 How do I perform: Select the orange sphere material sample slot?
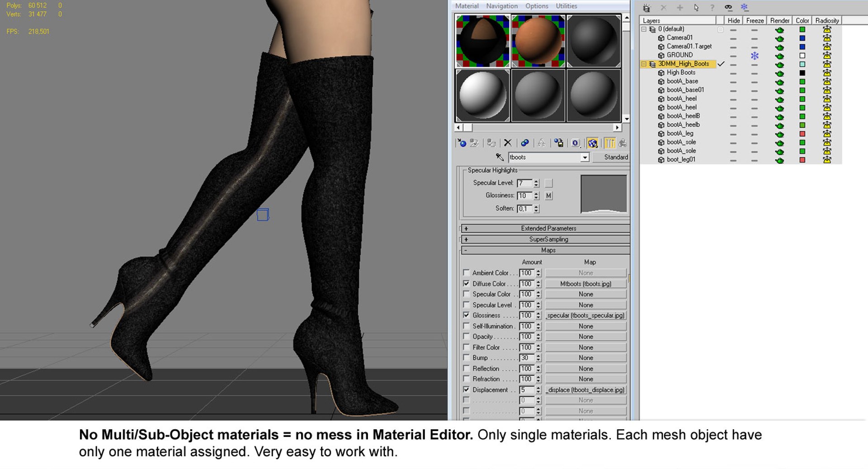pos(538,41)
